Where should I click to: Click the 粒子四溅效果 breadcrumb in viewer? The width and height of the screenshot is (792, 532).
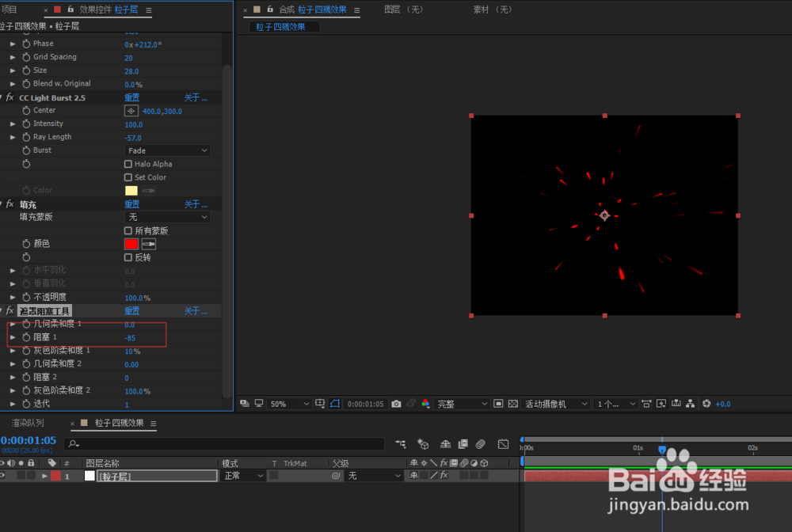[280, 27]
